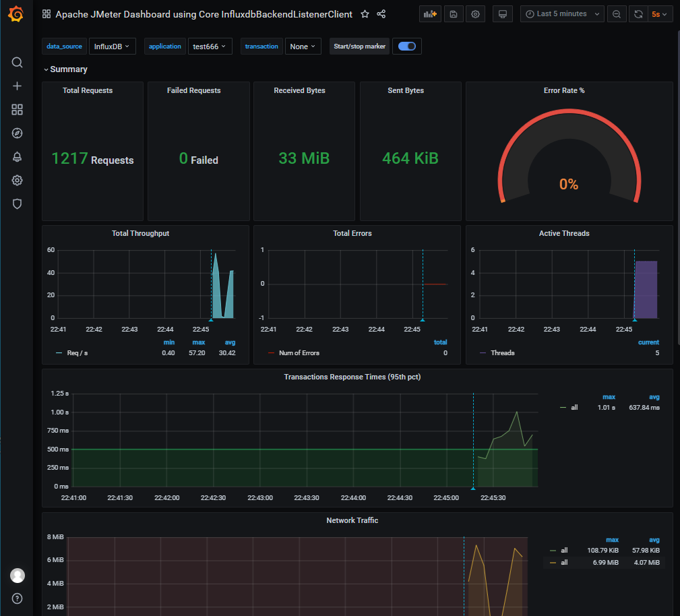Change the Req / s series color
680x616 pixels.
(x=59, y=353)
